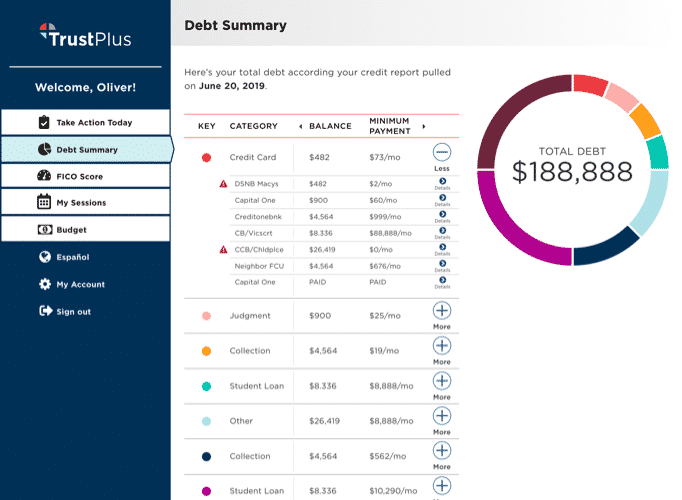
Task: Click the Neighbor FCU row name
Action: tap(259, 266)
